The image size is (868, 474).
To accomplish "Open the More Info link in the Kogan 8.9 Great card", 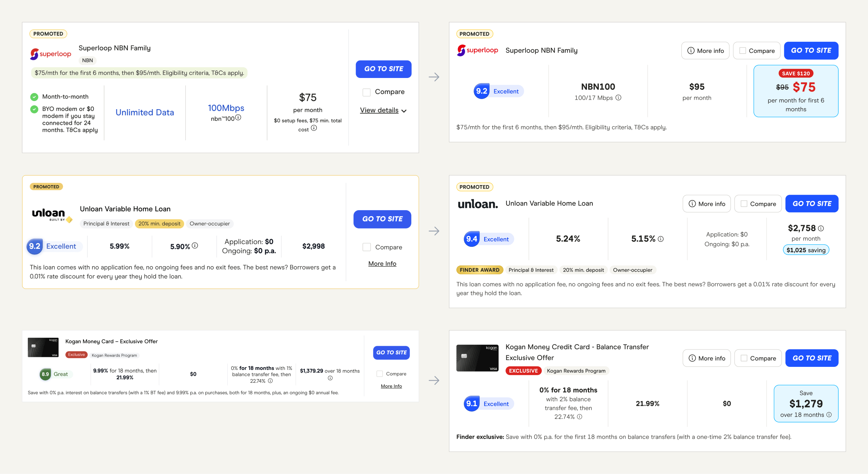I will click(391, 386).
